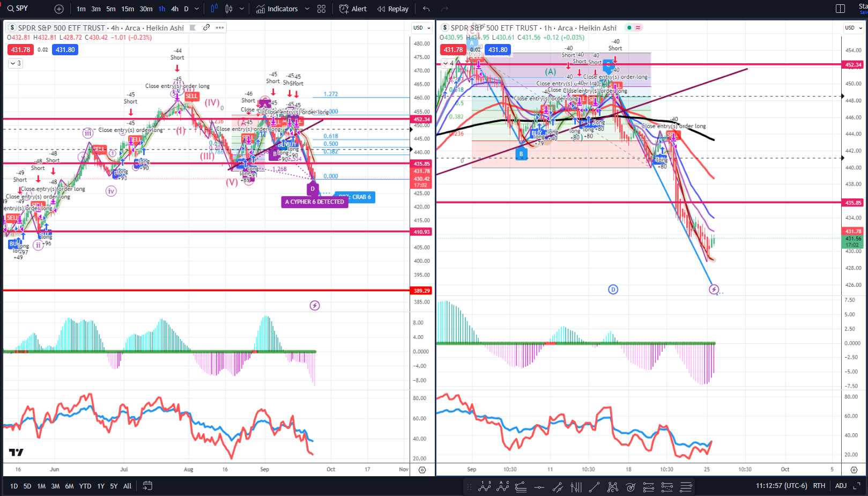
Task: Select the parallel channel tool
Action: pyautogui.click(x=558, y=487)
